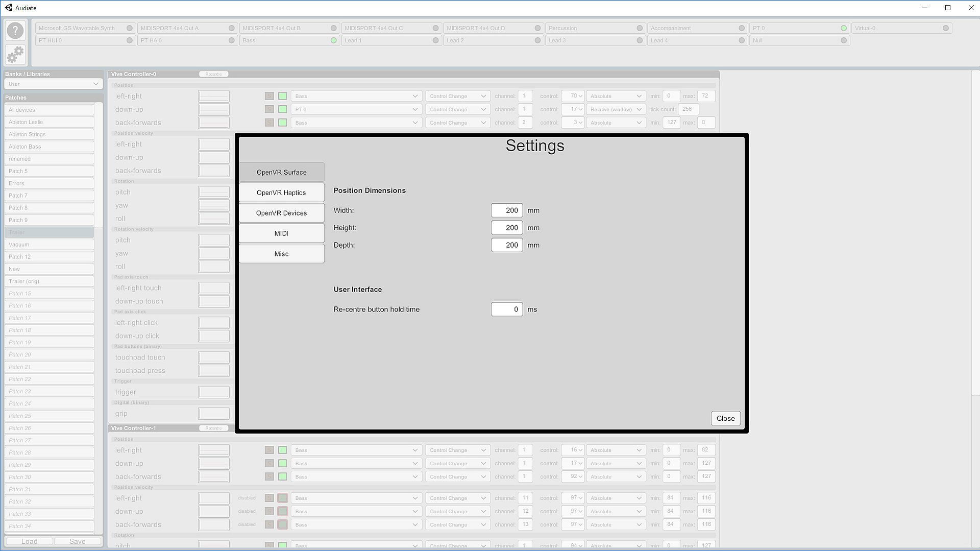The width and height of the screenshot is (980, 551).
Task: Click Recentre for Vive Controller-1
Action: pos(214,428)
